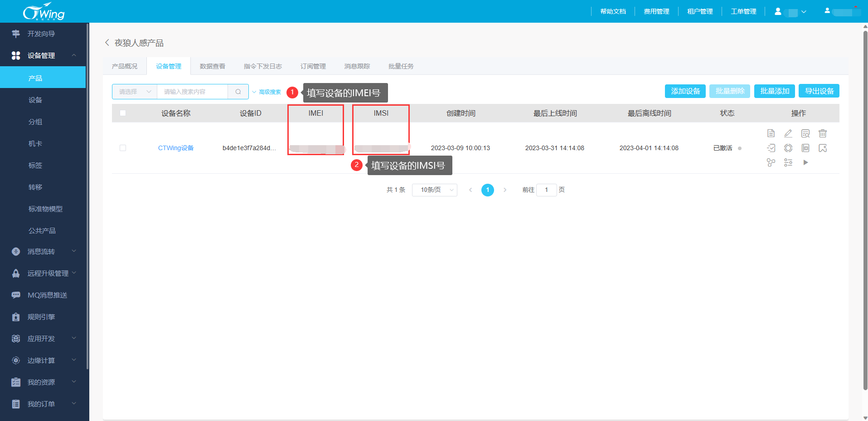Image resolution: width=868 pixels, height=421 pixels.
Task: Open the 请选择 search field dropdown
Action: 135,92
